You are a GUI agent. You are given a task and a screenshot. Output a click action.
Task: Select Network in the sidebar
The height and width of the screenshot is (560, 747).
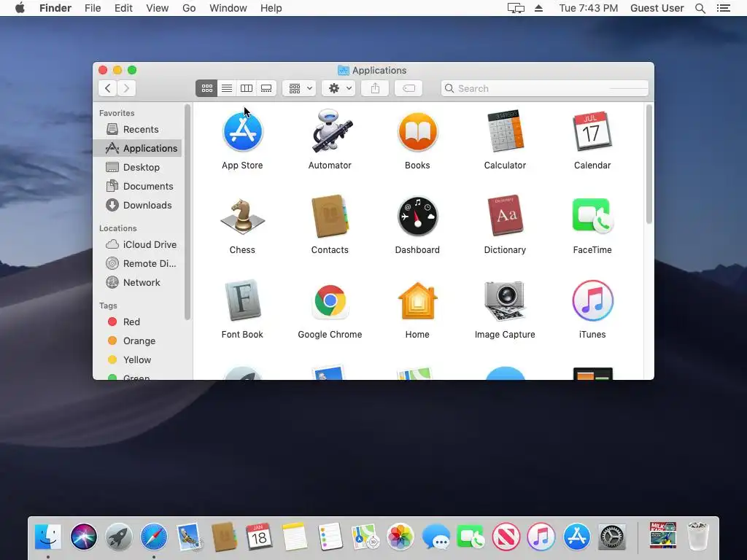137,283
